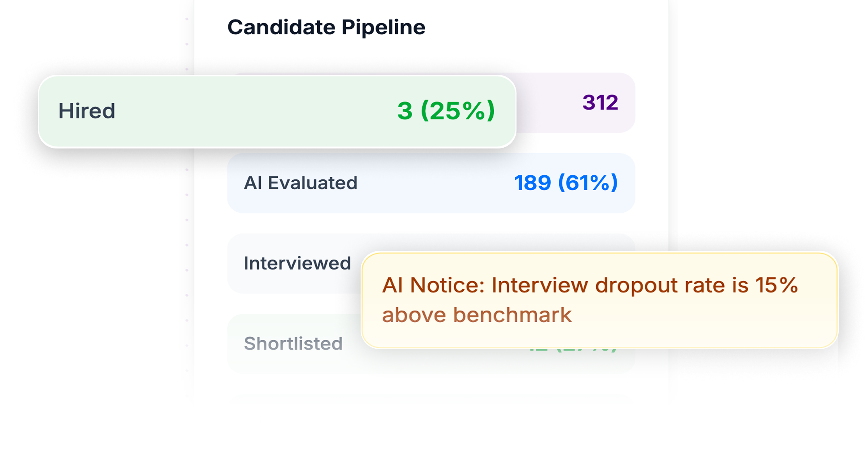The image size is (868, 466).
Task: Click the '(61%)' percentage in AI Evaluated
Action: pyautogui.click(x=588, y=183)
